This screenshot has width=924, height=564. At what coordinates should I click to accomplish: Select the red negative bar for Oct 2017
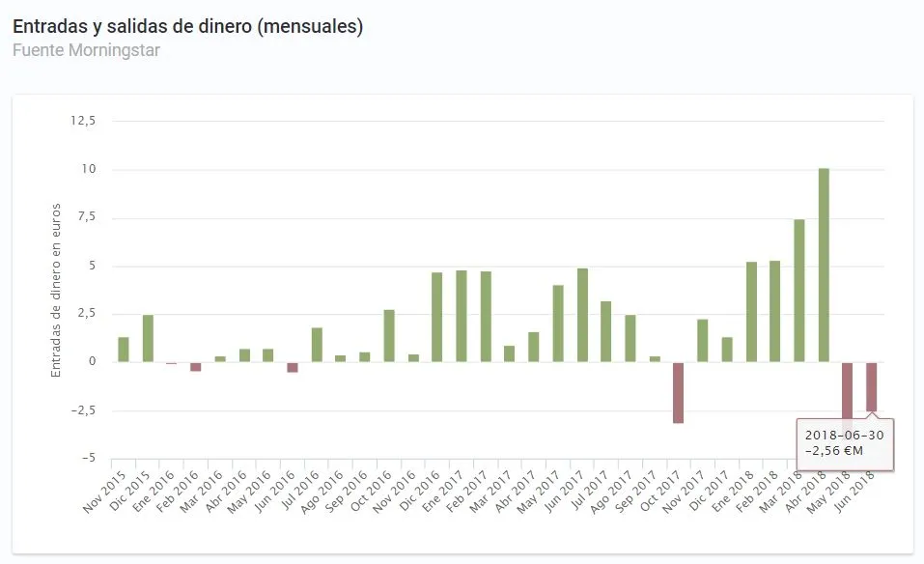click(679, 392)
